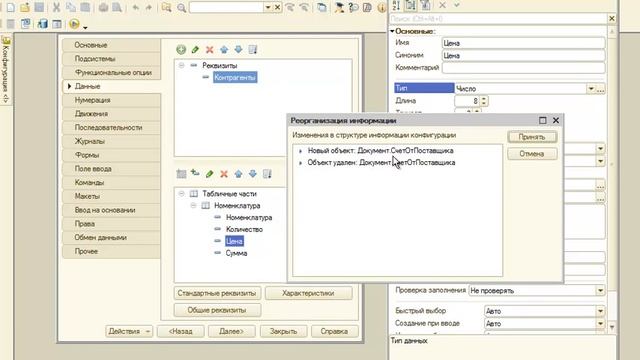Delete tabular section item with lower red X
This screenshot has height=360, width=640.
click(224, 174)
